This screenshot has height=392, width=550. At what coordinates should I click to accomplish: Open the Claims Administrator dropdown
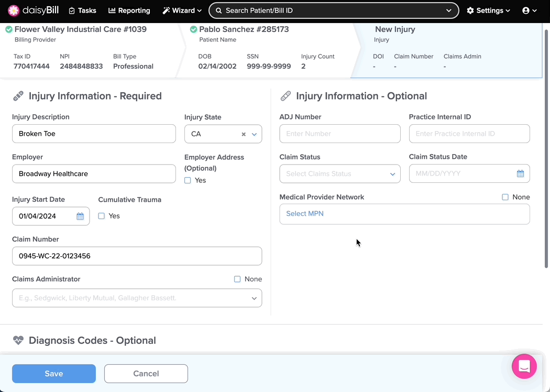[137, 298]
